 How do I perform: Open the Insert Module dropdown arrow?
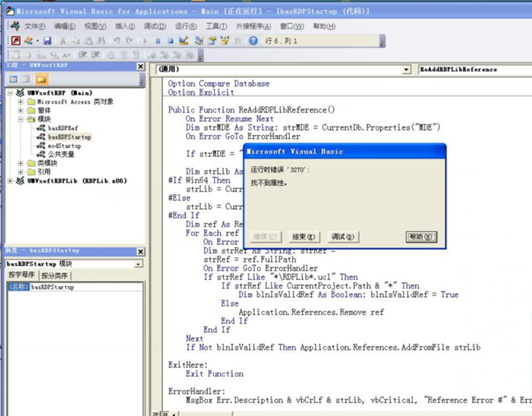[x=37, y=41]
